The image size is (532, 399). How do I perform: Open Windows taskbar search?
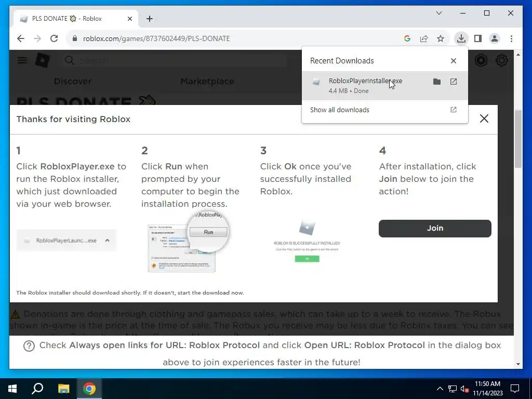(37, 389)
